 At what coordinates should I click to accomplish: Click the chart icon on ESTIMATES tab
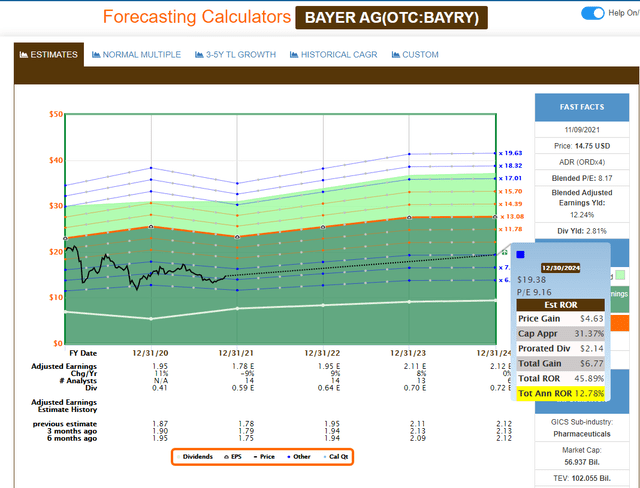pos(24,54)
